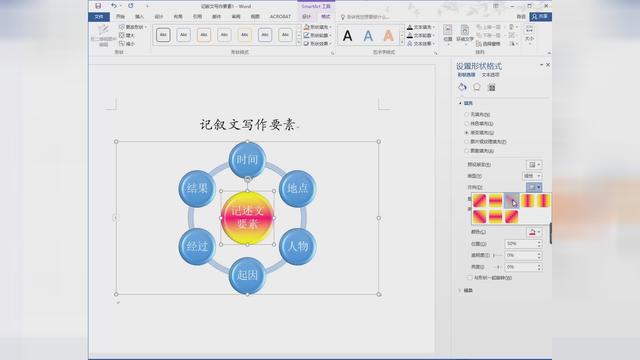Pick the highlighted third gradient direction swatch

(x=511, y=201)
